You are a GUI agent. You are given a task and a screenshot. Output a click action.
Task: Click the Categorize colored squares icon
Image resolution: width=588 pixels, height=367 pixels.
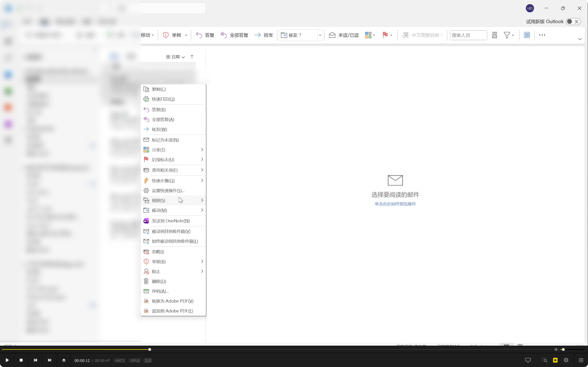click(368, 35)
